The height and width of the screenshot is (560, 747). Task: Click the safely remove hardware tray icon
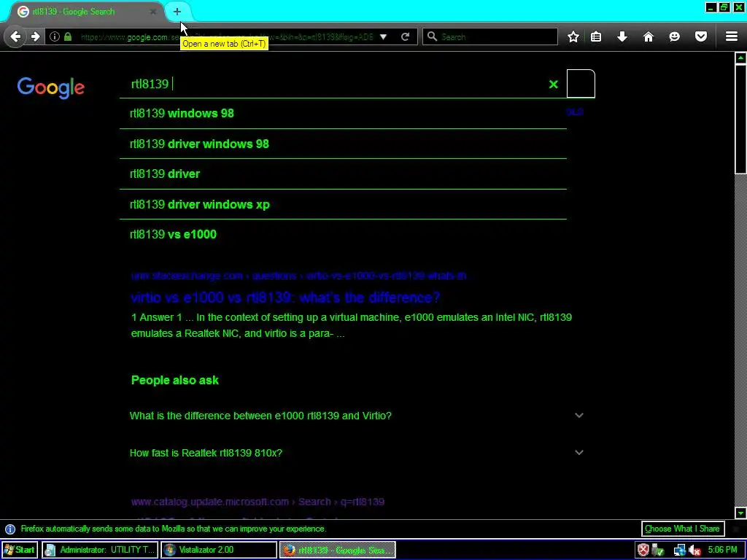pyautogui.click(x=659, y=550)
